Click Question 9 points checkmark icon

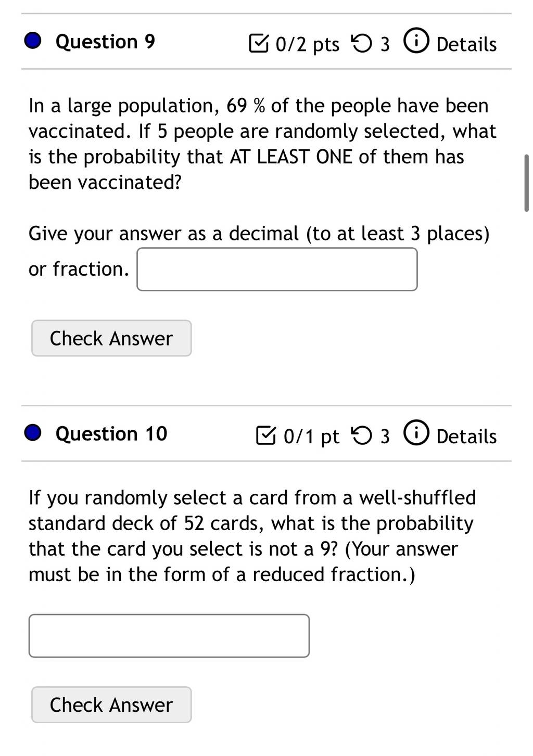[x=259, y=43]
